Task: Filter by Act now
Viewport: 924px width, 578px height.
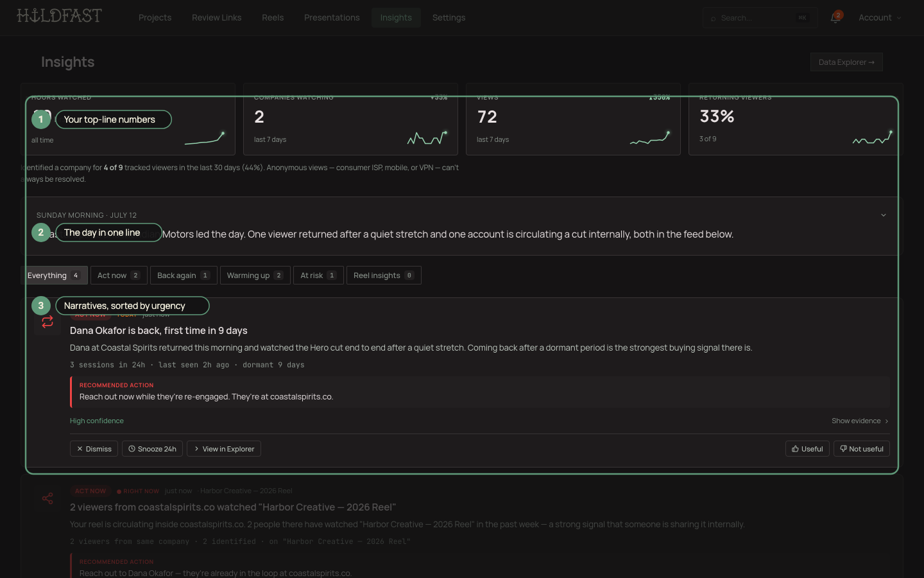Action: point(119,276)
